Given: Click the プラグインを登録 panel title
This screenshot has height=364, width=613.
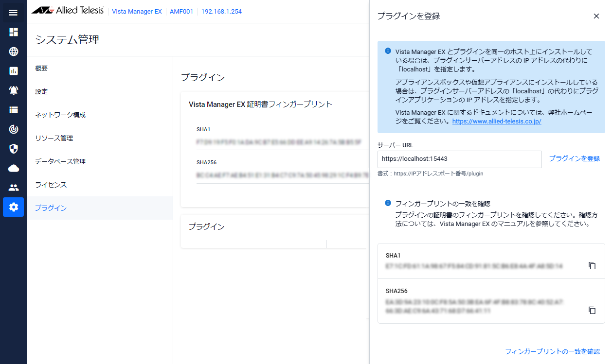Looking at the screenshot, I should pyautogui.click(x=409, y=16).
